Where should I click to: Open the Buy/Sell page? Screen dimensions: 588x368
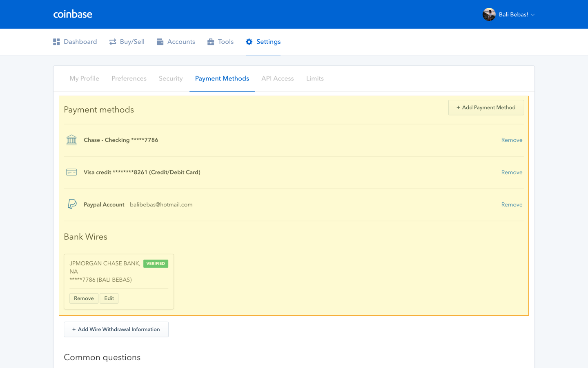[127, 42]
